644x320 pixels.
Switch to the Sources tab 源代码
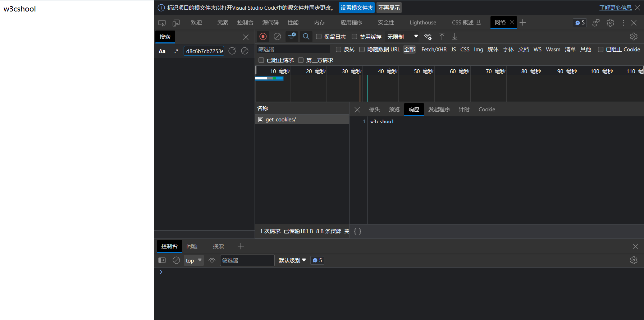point(270,23)
